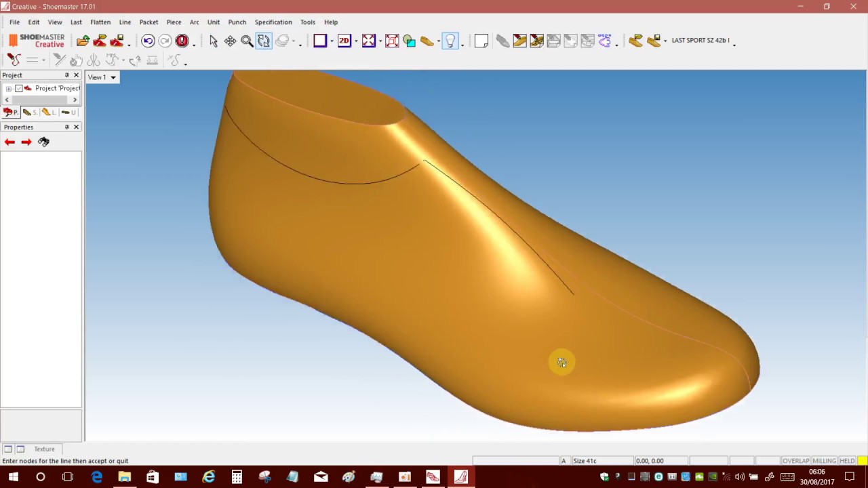Click the blue square frame view icon
868x488 pixels.
click(x=320, y=41)
